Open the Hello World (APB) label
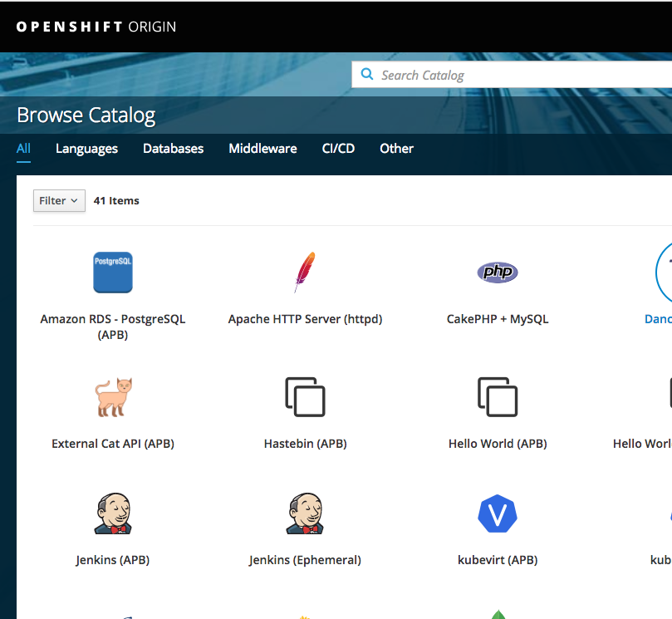The width and height of the screenshot is (672, 619). click(498, 444)
